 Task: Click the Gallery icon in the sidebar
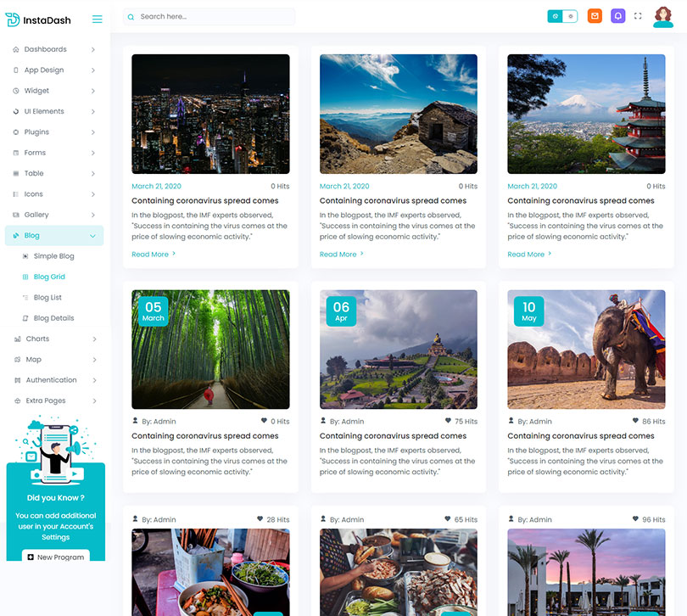point(16,216)
